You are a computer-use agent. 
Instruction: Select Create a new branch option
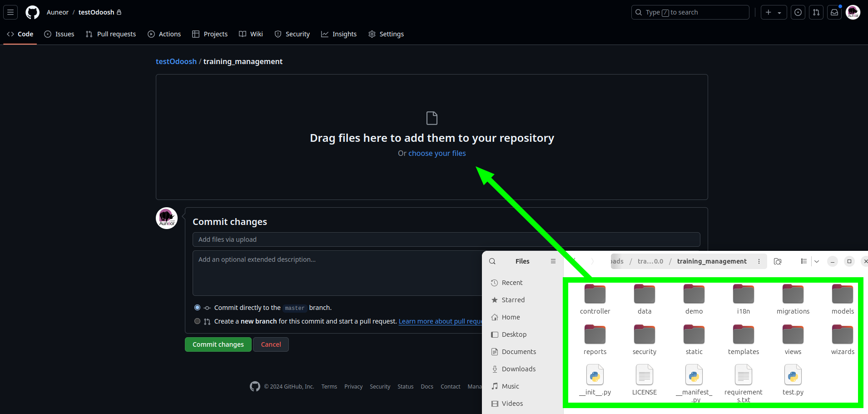(197, 321)
